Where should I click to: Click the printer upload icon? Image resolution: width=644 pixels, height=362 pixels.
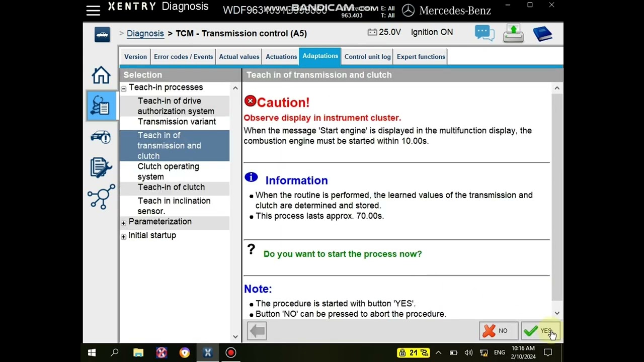click(513, 33)
